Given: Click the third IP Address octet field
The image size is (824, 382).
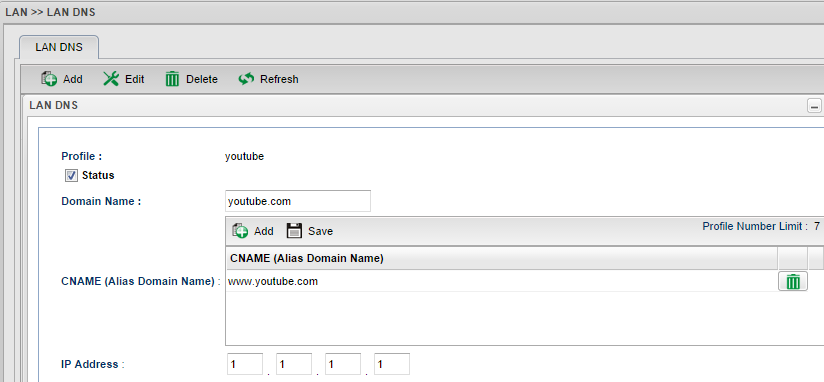Looking at the screenshot, I should pos(343,364).
